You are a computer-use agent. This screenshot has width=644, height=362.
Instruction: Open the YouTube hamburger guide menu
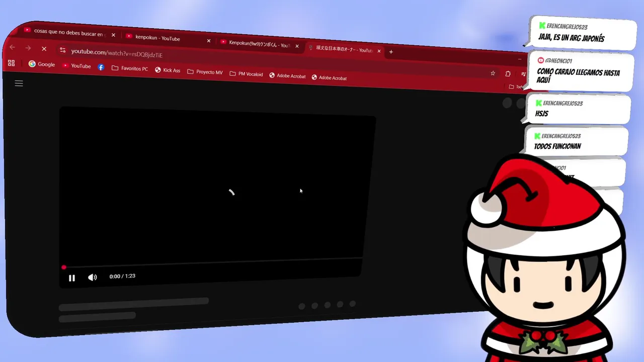pos(19,83)
